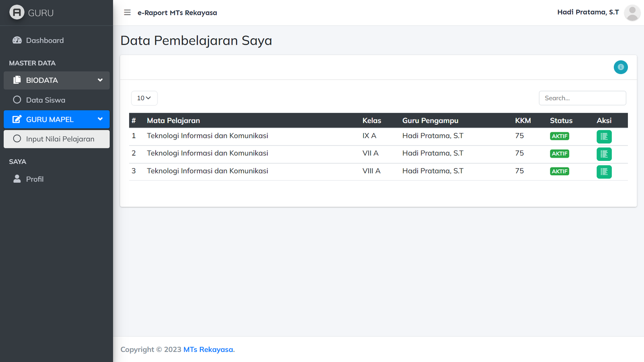Collapse the GURU MAPEL menu chevron

pos(100,119)
